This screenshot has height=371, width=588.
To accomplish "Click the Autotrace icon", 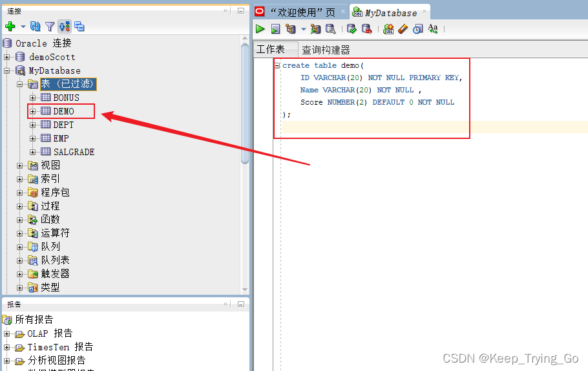I will click(315, 29).
